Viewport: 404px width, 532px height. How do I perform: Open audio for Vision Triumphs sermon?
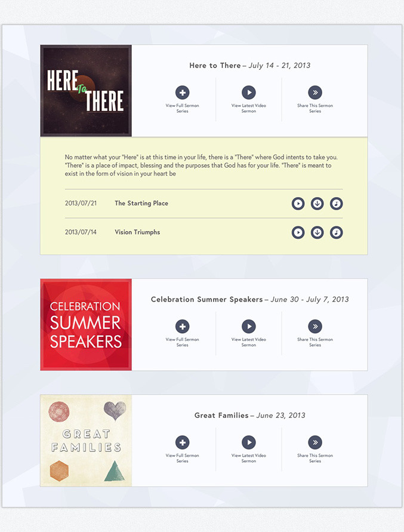pyautogui.click(x=336, y=232)
